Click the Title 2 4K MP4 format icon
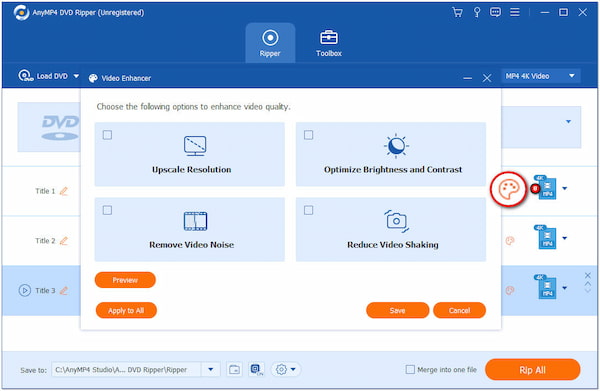The height and width of the screenshot is (391, 600). click(546, 237)
